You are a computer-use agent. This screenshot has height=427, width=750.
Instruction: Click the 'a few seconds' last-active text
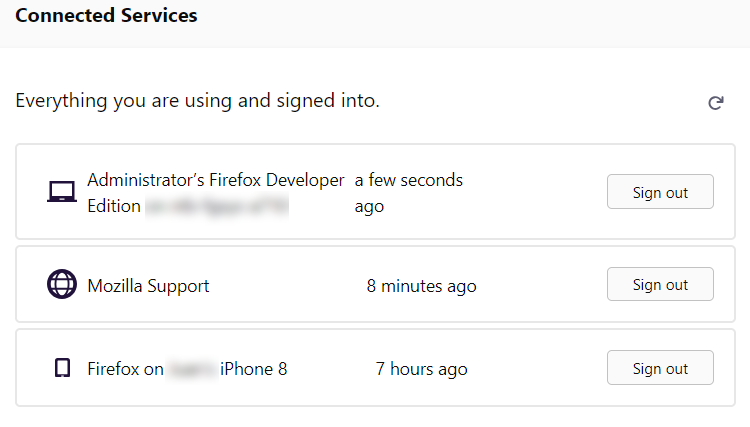408,180
